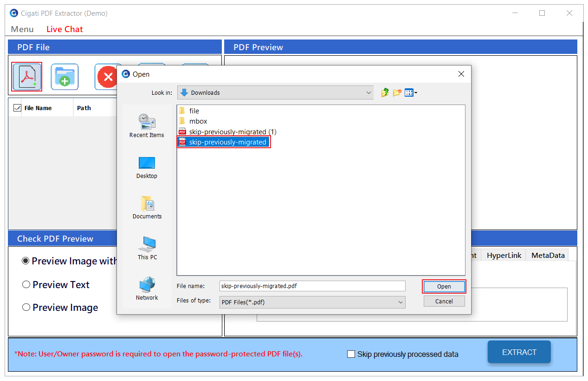588x381 pixels.
Task: Select the Preview Image radio button
Action: (26, 307)
